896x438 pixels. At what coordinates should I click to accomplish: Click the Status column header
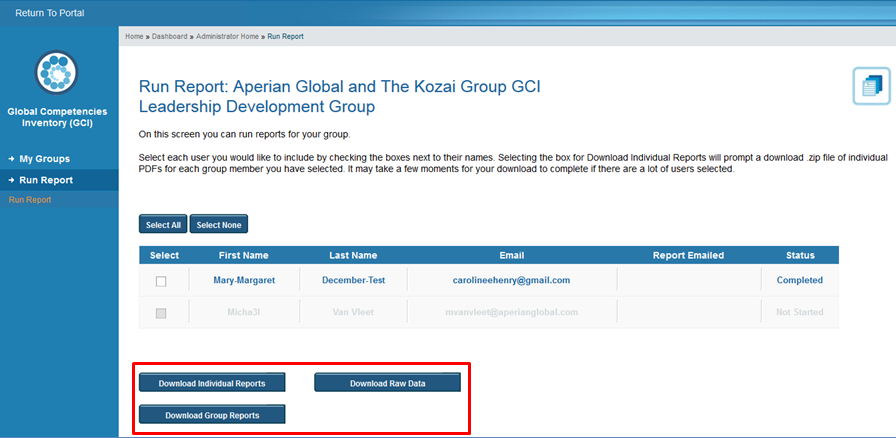tap(799, 255)
